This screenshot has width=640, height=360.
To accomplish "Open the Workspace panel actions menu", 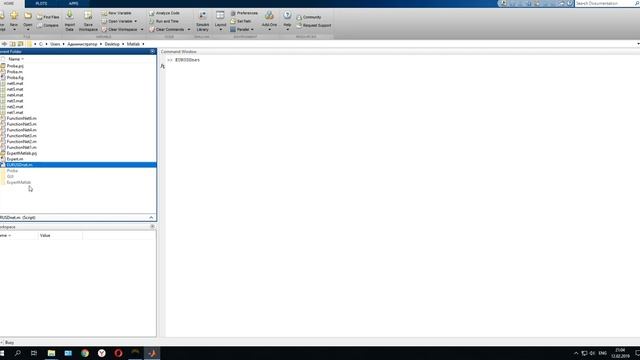I will pyautogui.click(x=152, y=227).
